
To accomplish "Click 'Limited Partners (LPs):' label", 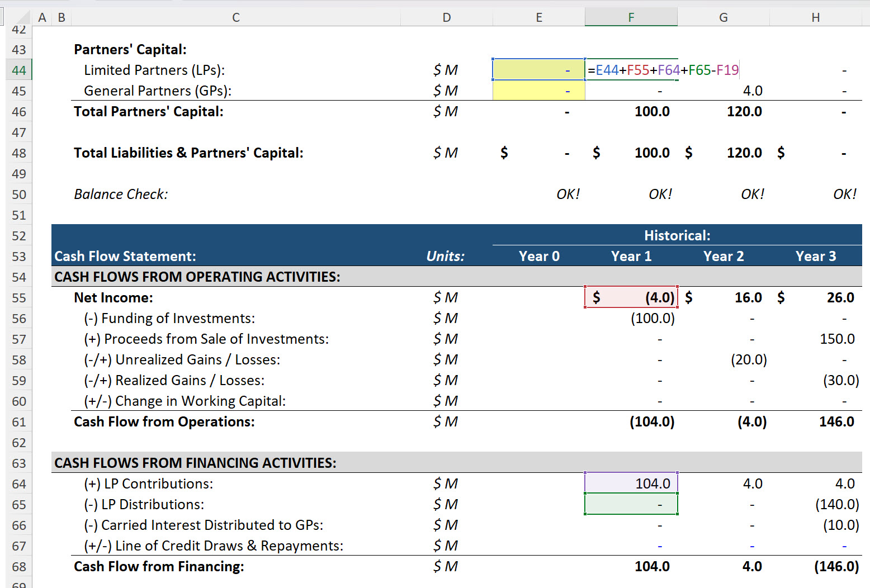I will 154,70.
